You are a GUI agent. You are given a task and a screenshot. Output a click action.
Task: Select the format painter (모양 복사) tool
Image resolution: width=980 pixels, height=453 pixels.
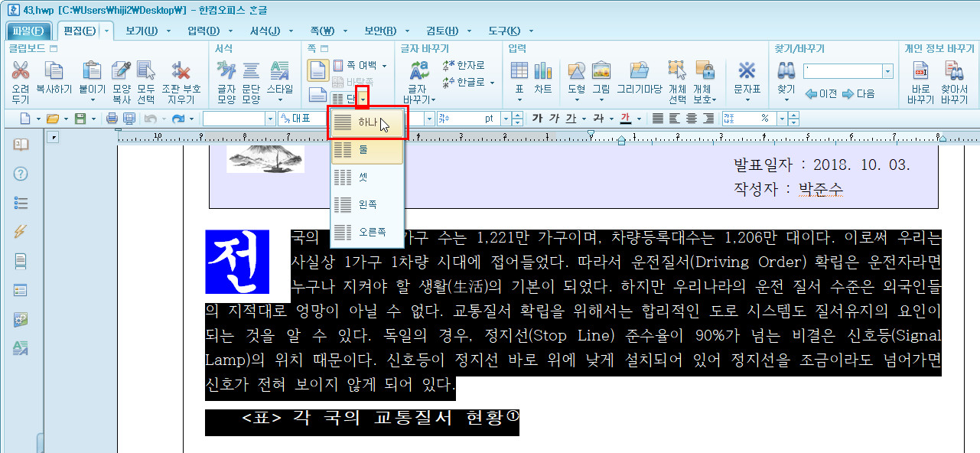pyautogui.click(x=121, y=70)
